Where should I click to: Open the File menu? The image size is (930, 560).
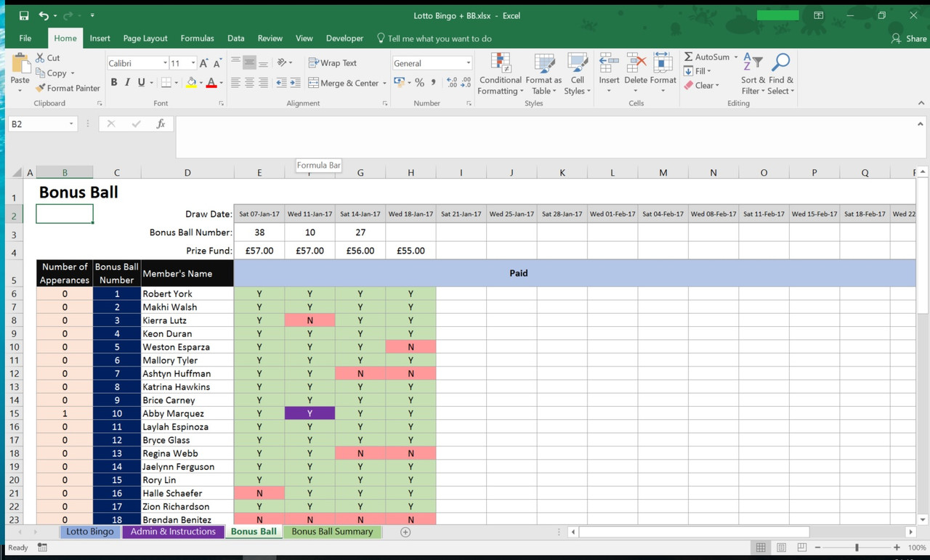pyautogui.click(x=25, y=38)
